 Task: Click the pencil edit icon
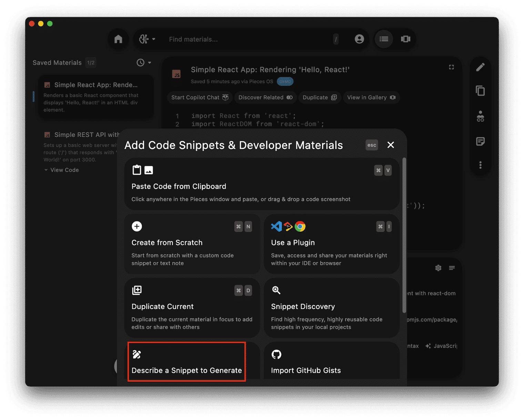coord(480,67)
